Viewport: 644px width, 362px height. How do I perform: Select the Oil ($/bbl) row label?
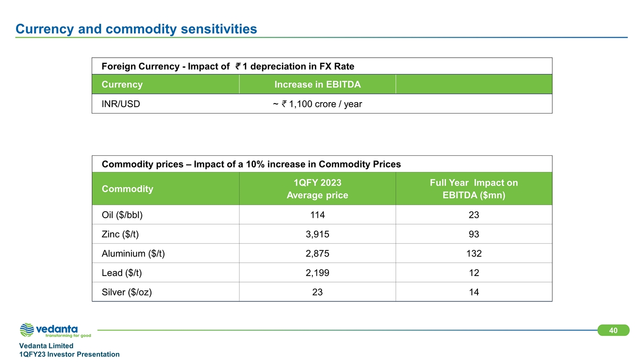point(122,215)
